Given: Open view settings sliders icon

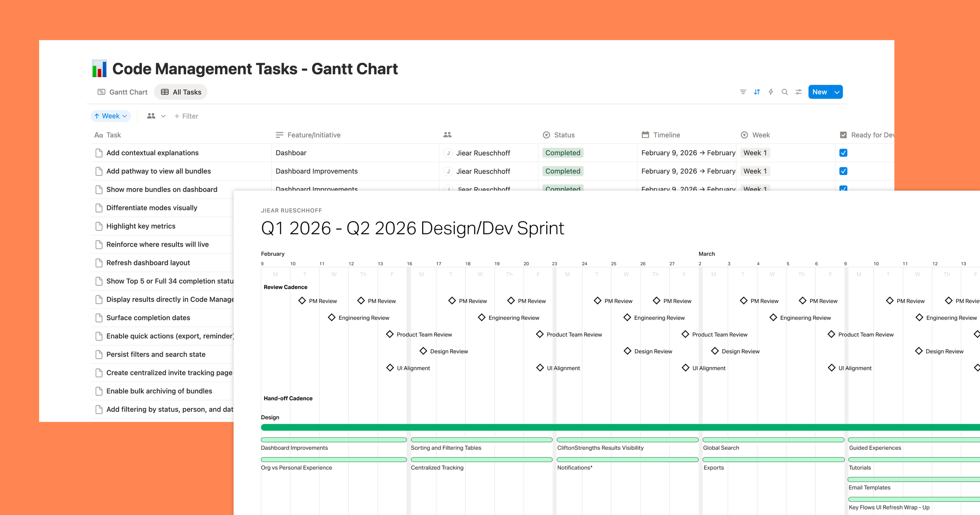Looking at the screenshot, I should pos(799,92).
